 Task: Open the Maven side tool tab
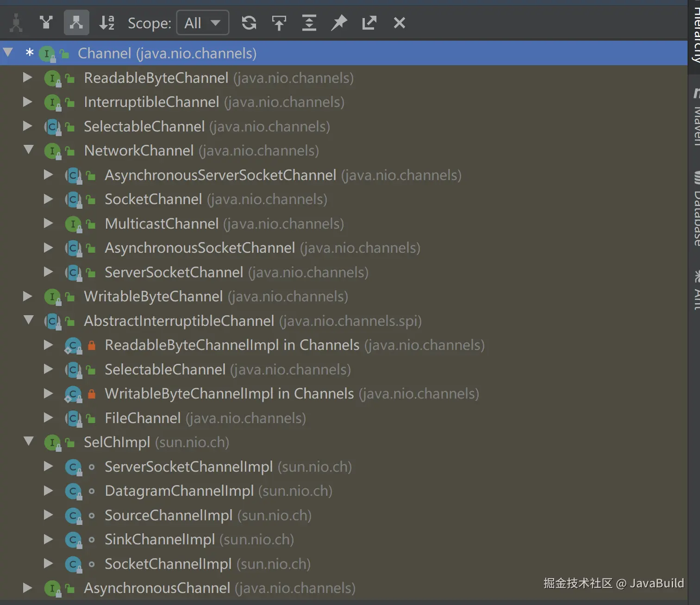694,117
